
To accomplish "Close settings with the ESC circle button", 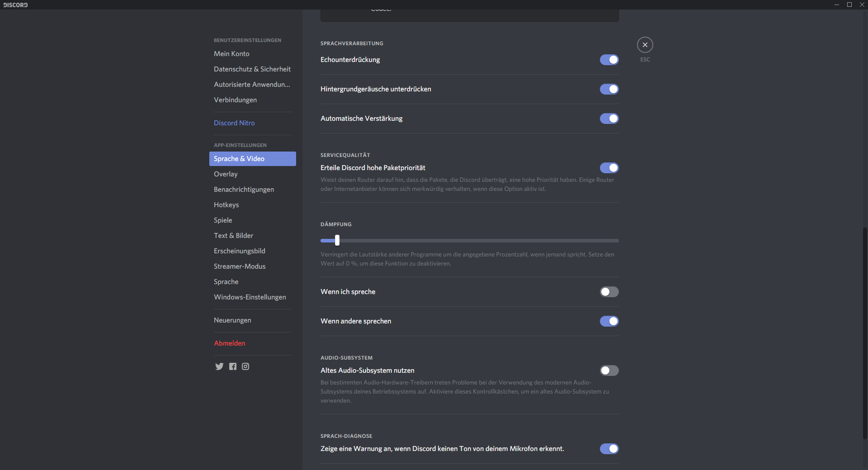I will (645, 45).
